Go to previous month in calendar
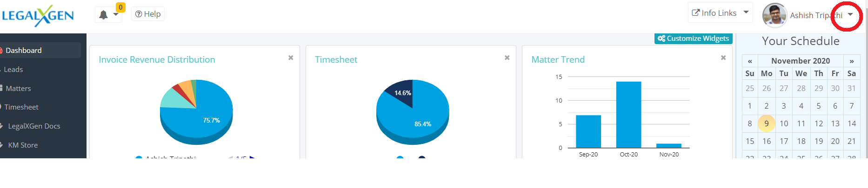This screenshot has width=868, height=188. [750, 61]
